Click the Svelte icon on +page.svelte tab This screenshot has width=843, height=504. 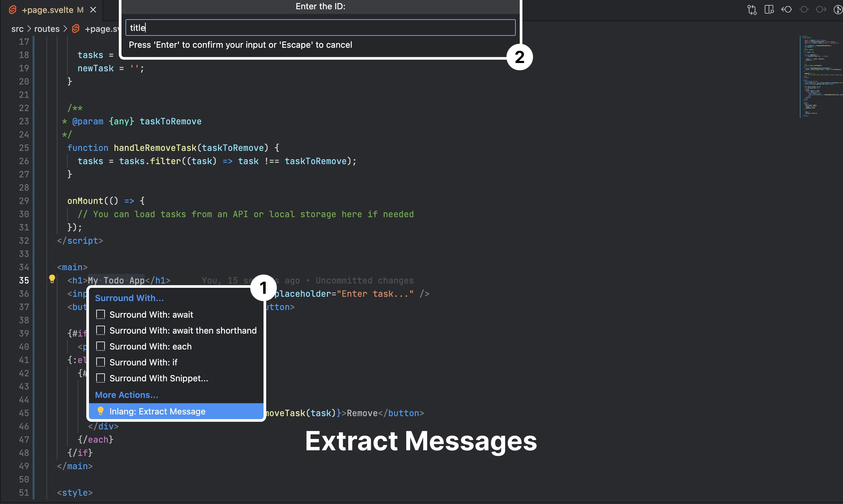(13, 10)
